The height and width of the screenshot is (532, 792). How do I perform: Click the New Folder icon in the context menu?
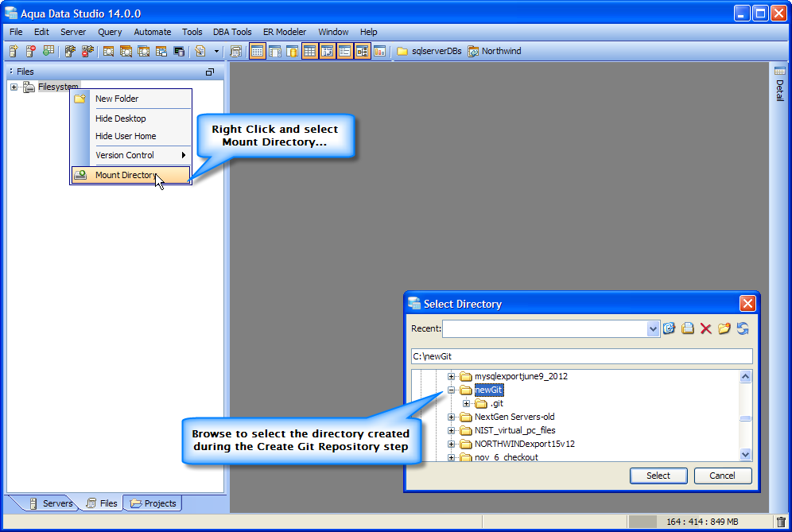80,99
